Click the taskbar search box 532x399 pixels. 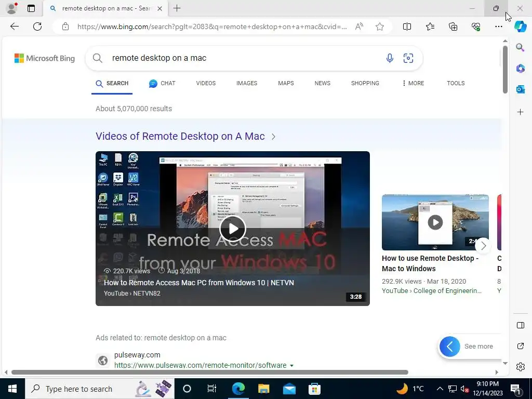100,389
